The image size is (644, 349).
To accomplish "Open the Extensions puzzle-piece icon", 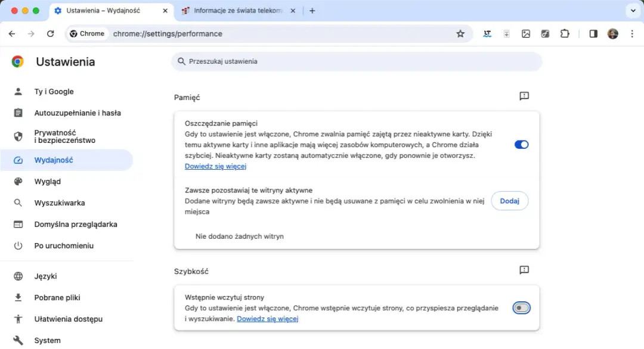I will pos(565,33).
